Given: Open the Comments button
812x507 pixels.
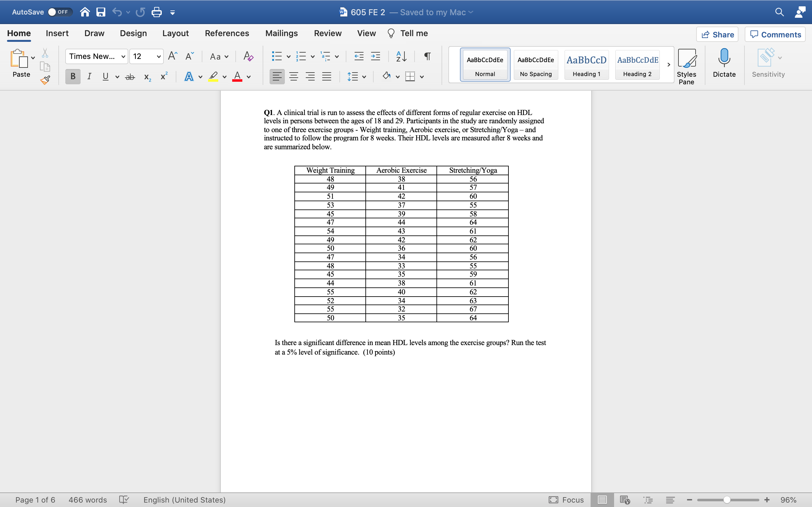Looking at the screenshot, I should 775,35.
